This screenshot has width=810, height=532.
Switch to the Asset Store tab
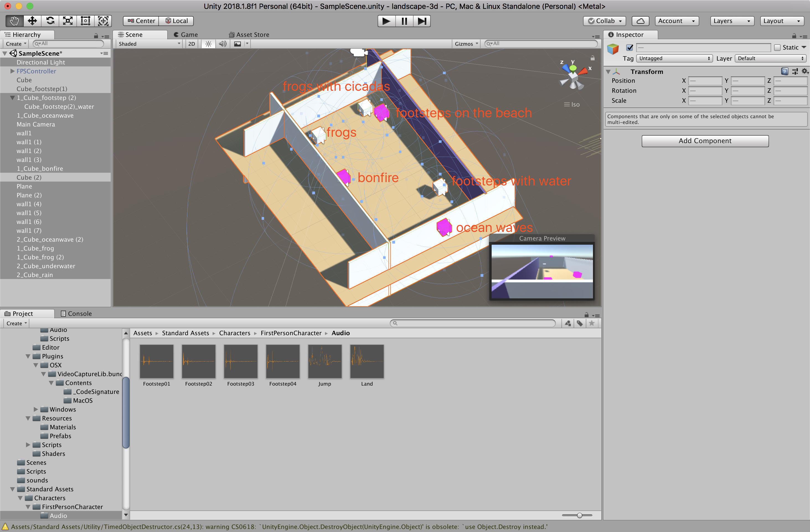[249, 35]
